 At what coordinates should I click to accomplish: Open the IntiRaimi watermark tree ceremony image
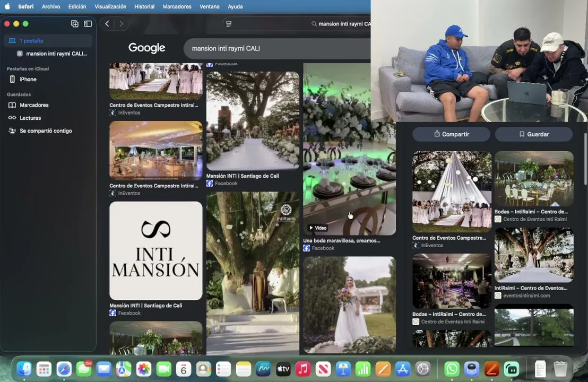253,273
